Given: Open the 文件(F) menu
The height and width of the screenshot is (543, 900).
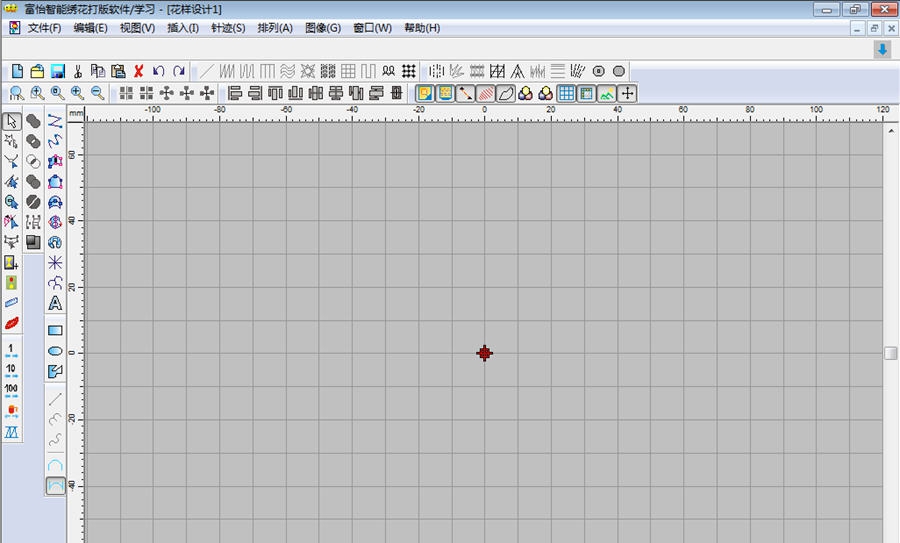Looking at the screenshot, I should click(x=44, y=28).
